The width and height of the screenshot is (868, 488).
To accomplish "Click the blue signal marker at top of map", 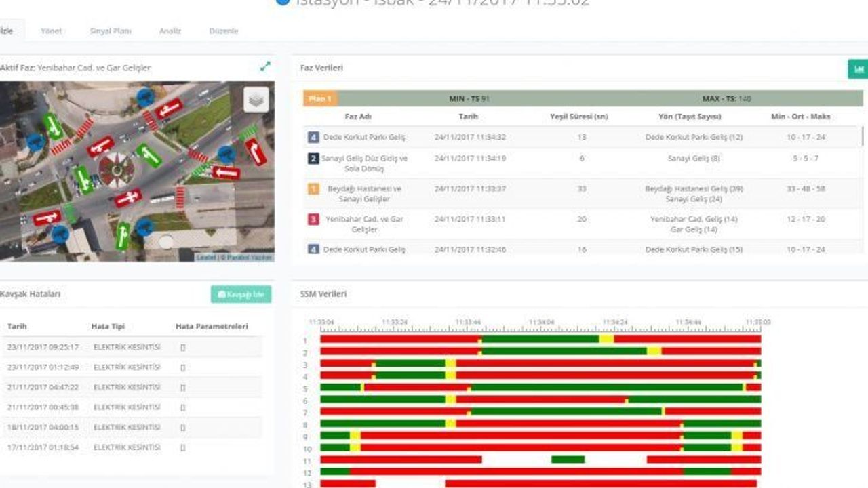I will pos(145,96).
